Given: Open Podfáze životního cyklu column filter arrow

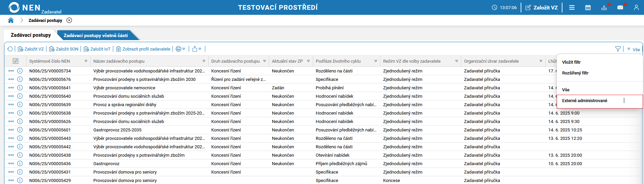Looking at the screenshot, I should (x=376, y=61).
